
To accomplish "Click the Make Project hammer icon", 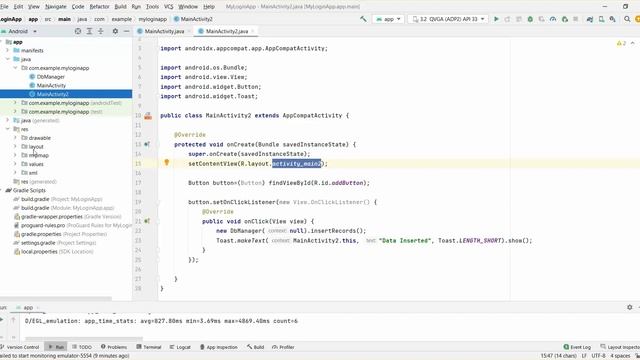I will click(x=363, y=19).
